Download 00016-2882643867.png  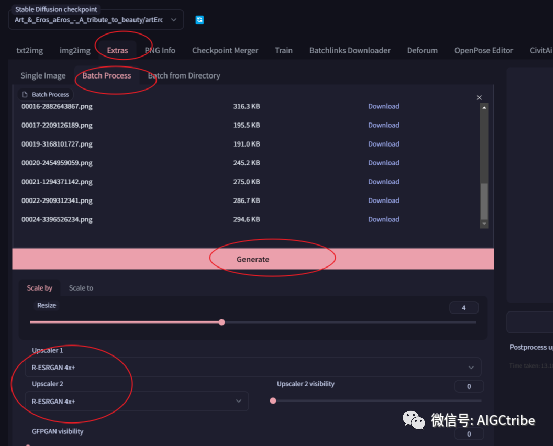(384, 106)
